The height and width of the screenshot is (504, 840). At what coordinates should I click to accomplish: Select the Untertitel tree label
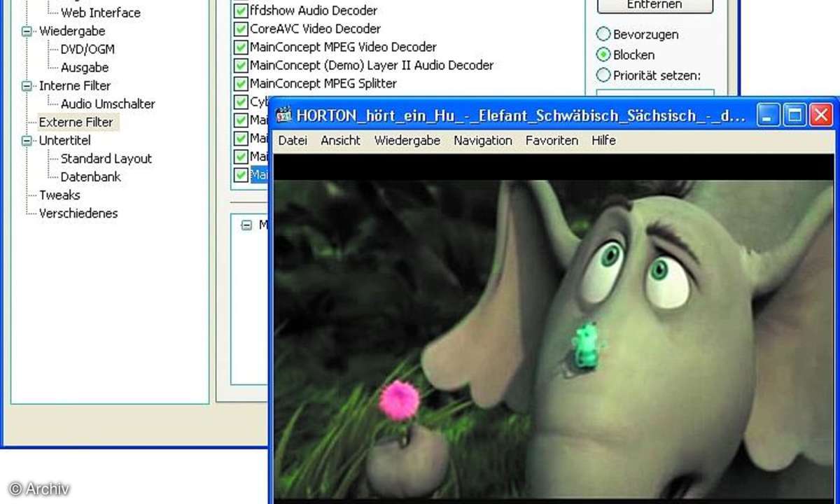[x=65, y=140]
